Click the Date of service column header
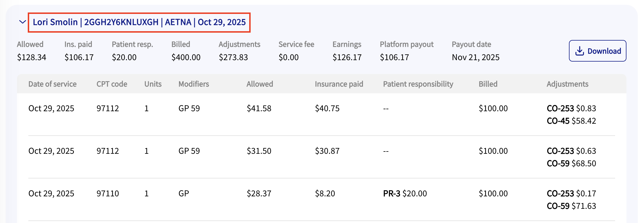This screenshot has height=223, width=644. [x=52, y=84]
